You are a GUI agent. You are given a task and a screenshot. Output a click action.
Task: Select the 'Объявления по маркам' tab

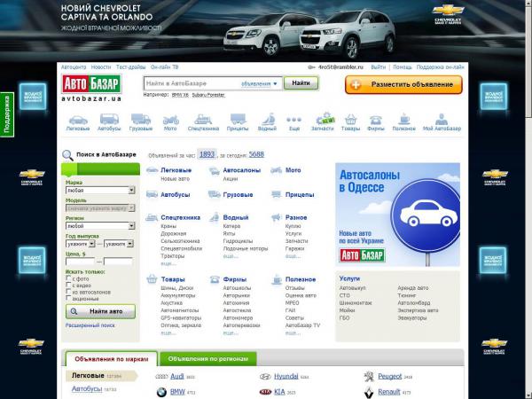tap(111, 359)
